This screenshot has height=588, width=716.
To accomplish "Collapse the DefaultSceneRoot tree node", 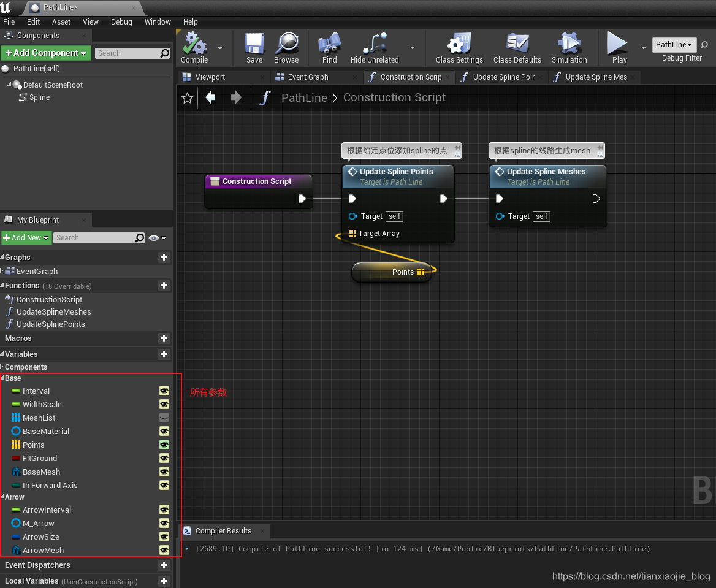I will pos(9,85).
